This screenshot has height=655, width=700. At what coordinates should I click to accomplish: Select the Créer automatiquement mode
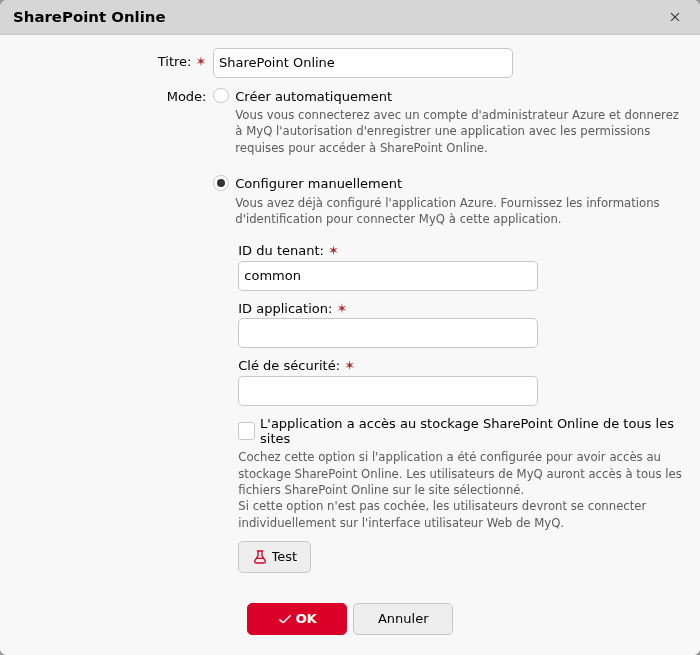point(221,96)
